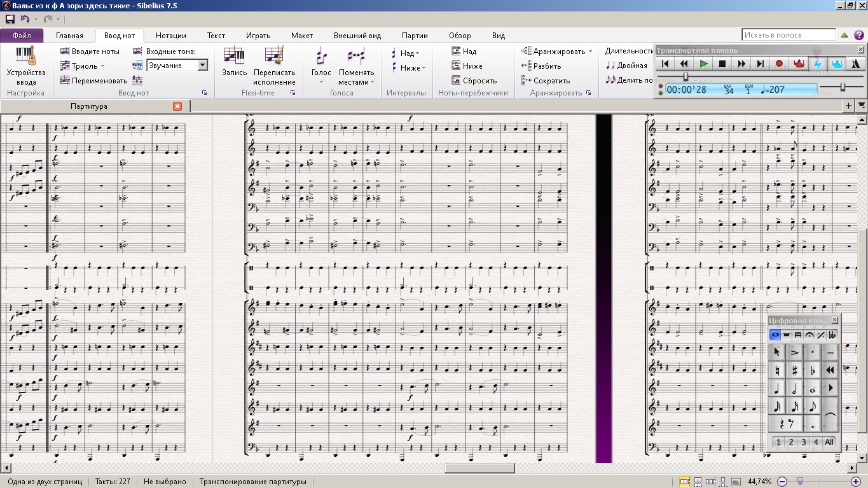The image size is (868, 488).
Task: Toggle the red conductor Live Tempo icon
Action: [x=799, y=64]
